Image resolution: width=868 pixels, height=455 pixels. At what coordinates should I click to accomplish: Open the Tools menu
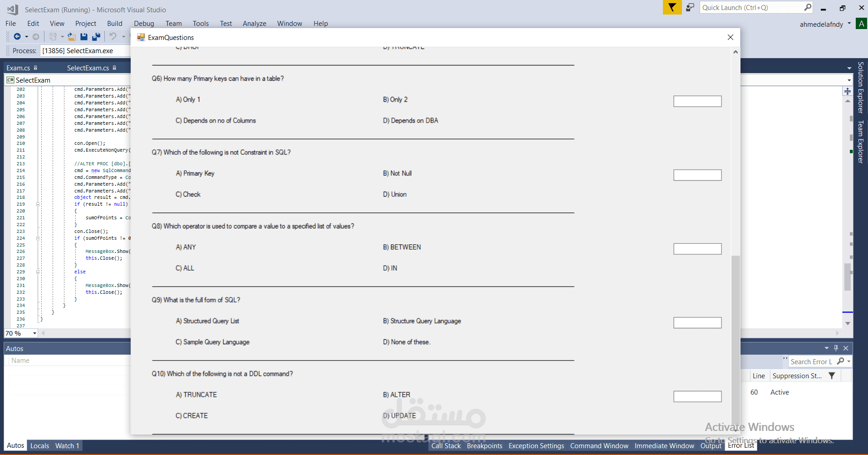click(201, 23)
